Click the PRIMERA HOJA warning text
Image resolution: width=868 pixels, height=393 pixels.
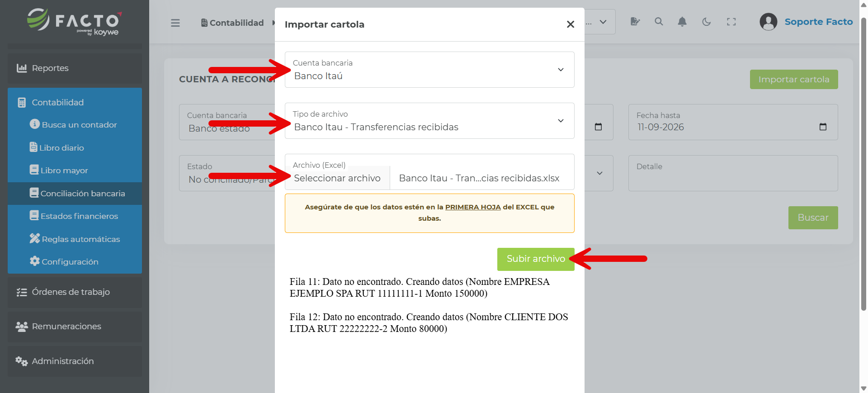473,207
